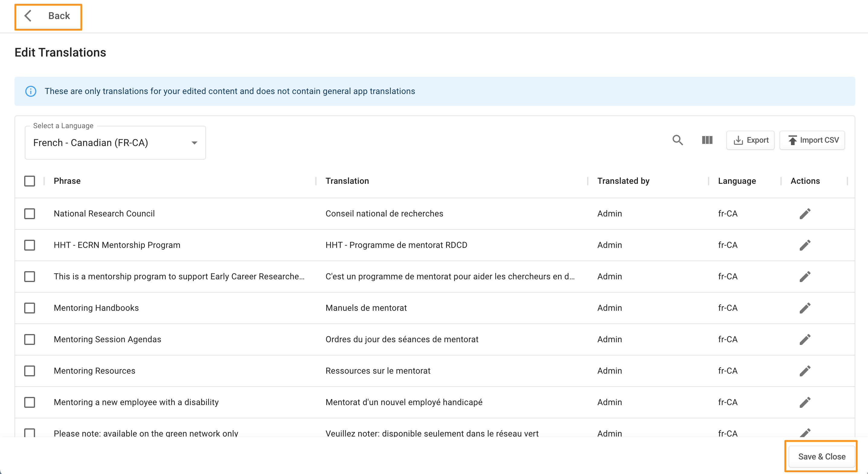This screenshot has height=474, width=868.
Task: Select 'Conseil national de recherches' cell
Action: [x=384, y=214]
